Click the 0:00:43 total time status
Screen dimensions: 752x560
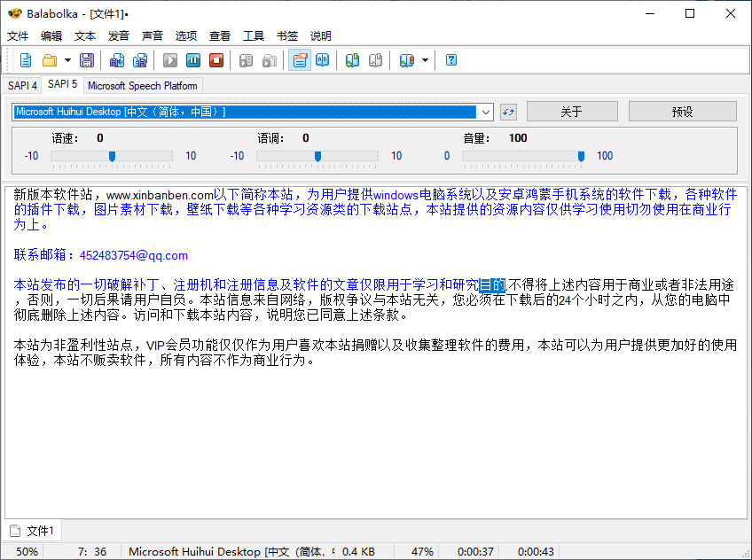coord(536,552)
